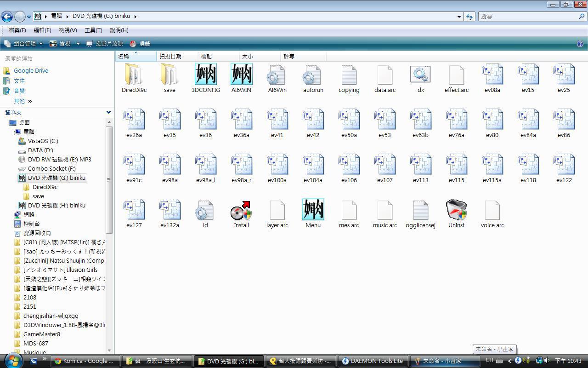
Task: Select the UnInst program icon
Action: coord(456,212)
